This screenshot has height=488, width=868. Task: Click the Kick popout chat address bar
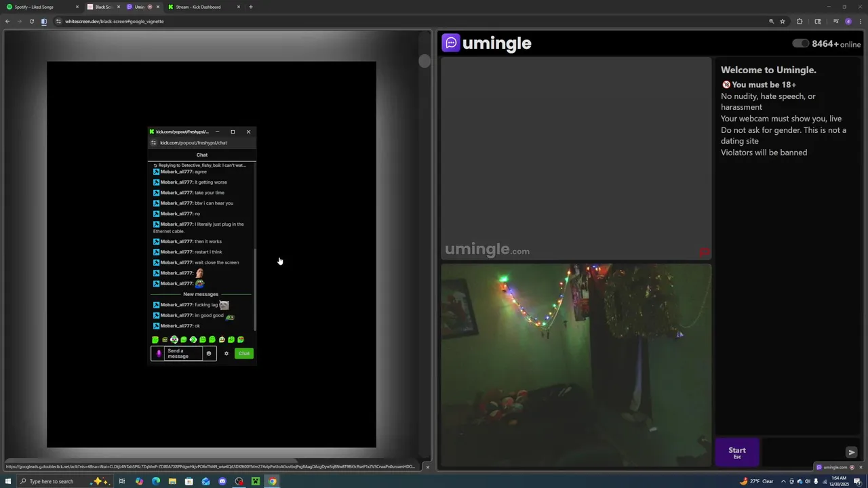(201, 143)
